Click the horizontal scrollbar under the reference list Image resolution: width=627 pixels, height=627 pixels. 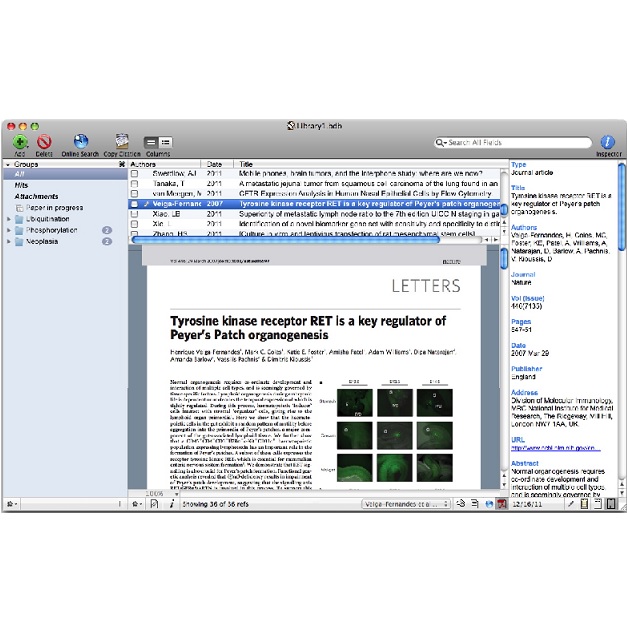tap(310, 240)
